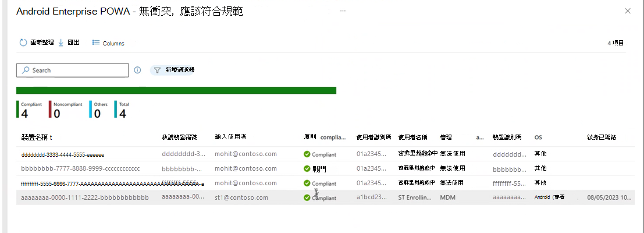Click st1@contoso.com in the user column
This screenshot has width=644, height=233.
click(x=241, y=197)
